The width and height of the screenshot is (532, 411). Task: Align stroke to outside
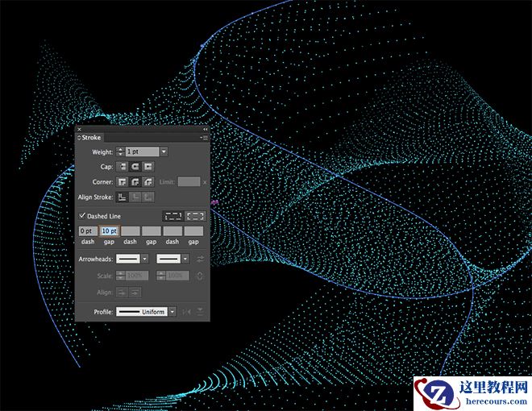(x=148, y=197)
